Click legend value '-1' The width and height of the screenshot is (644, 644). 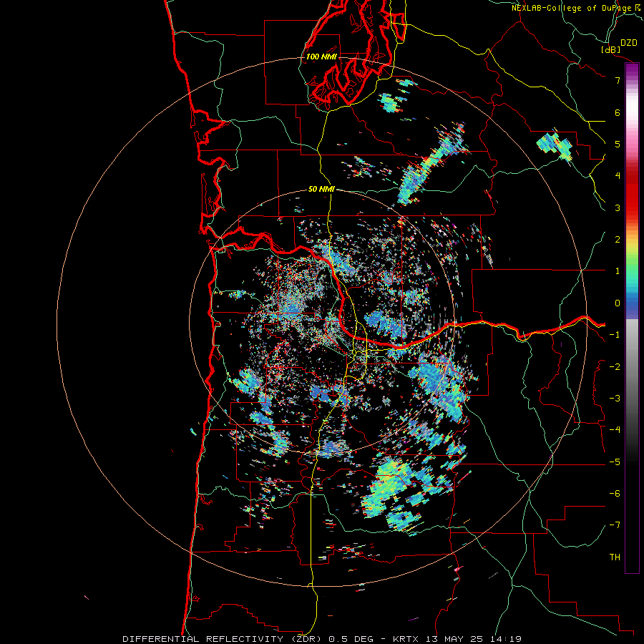pyautogui.click(x=615, y=335)
